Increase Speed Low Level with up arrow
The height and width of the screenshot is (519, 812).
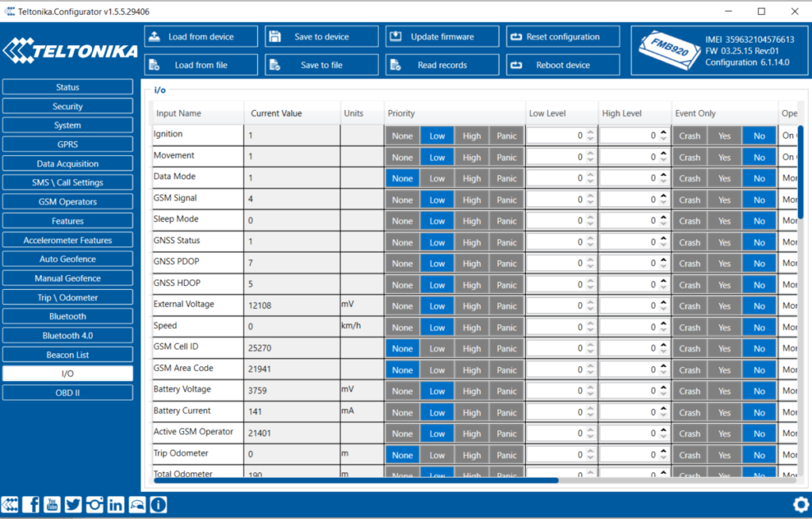(x=590, y=323)
